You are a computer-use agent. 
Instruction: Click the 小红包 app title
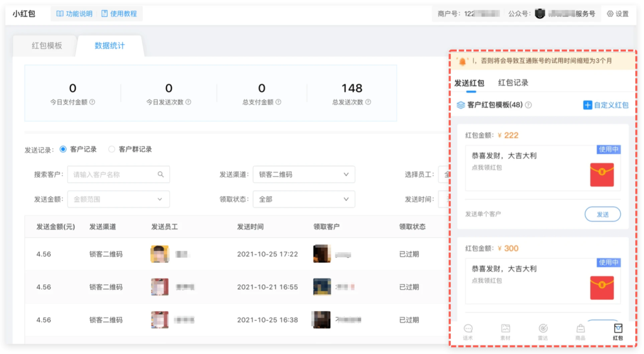(x=24, y=14)
